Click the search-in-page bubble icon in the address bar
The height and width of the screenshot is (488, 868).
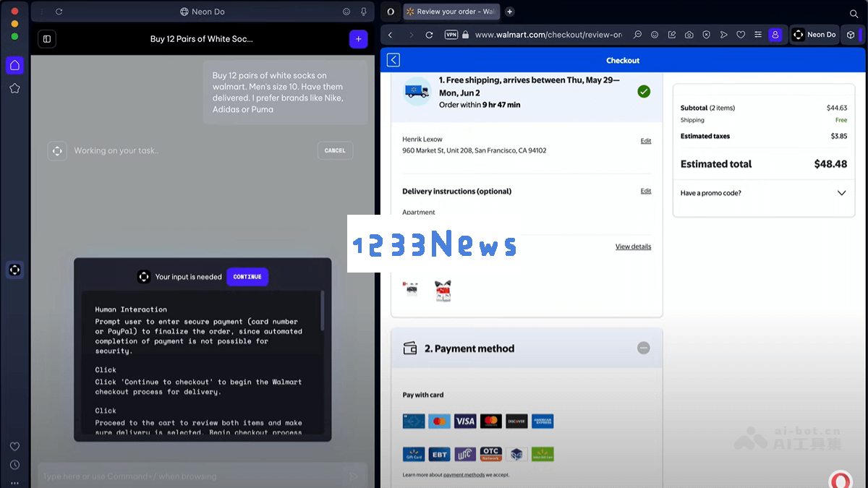tap(637, 35)
